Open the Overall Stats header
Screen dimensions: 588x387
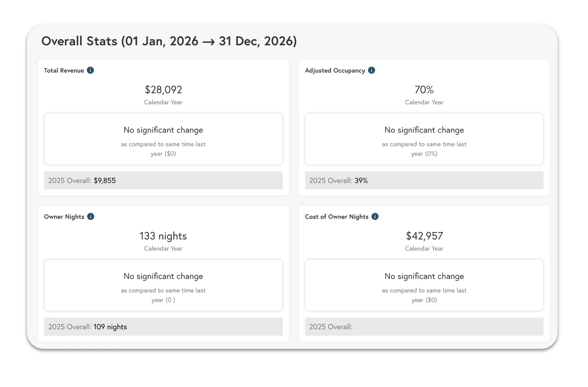(x=169, y=41)
